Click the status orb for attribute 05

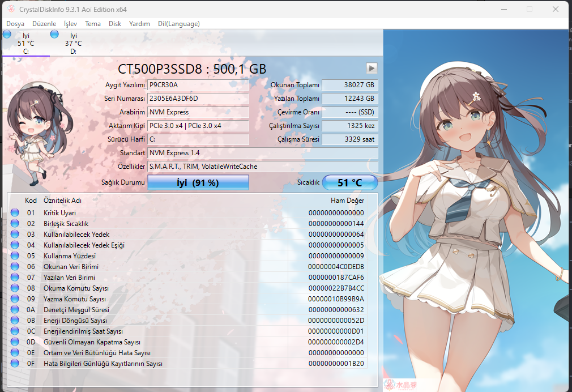pos(15,255)
